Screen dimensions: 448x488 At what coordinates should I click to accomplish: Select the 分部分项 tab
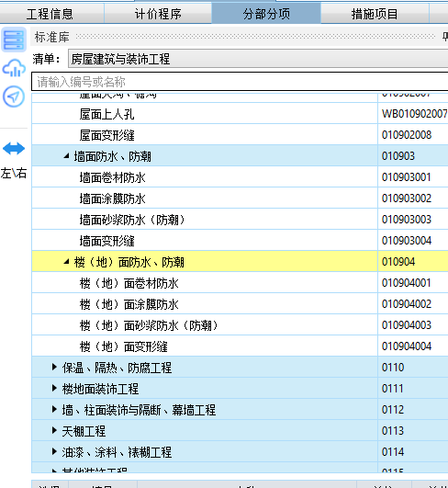pyautogui.click(x=266, y=14)
